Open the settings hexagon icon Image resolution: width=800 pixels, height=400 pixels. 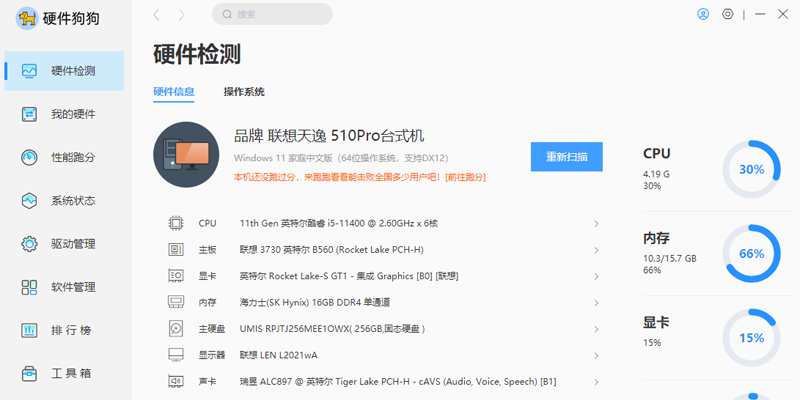(728, 14)
